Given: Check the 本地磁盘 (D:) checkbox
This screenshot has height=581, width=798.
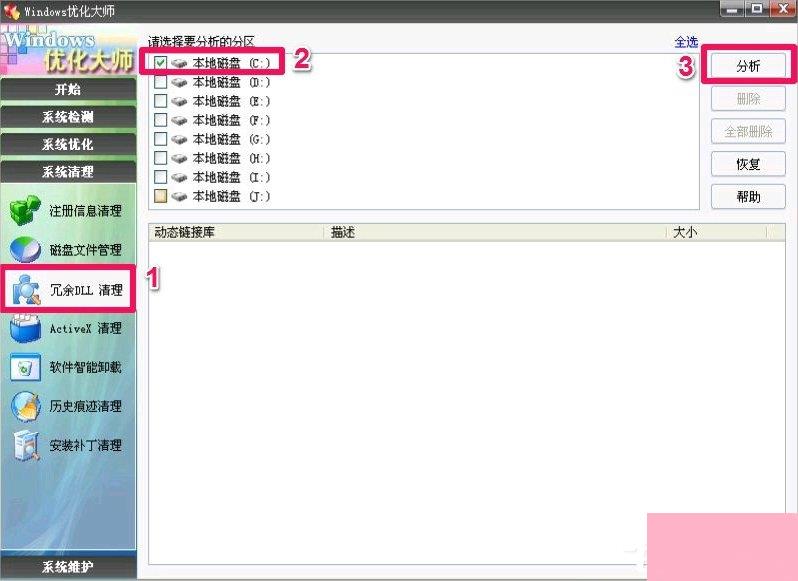Looking at the screenshot, I should (160, 82).
